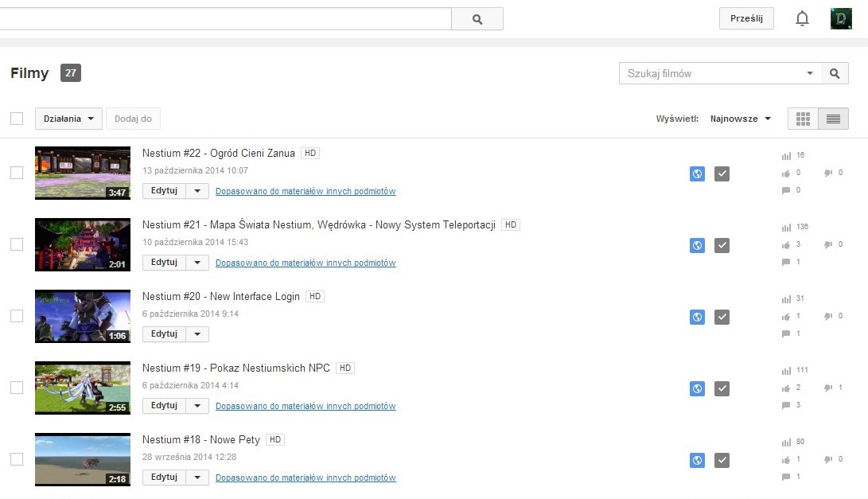Open views analytics icon for Nestium #22
Viewport: 868px width, 499px height.
click(x=786, y=156)
